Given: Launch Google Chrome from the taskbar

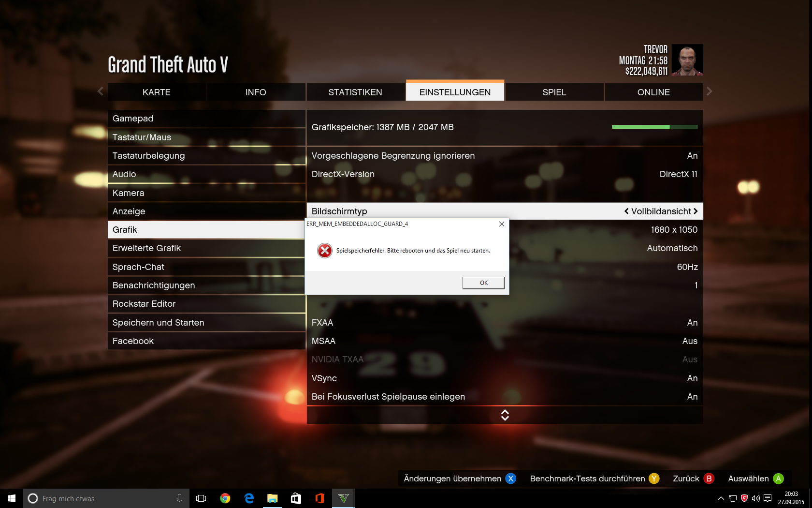Looking at the screenshot, I should coord(225,498).
